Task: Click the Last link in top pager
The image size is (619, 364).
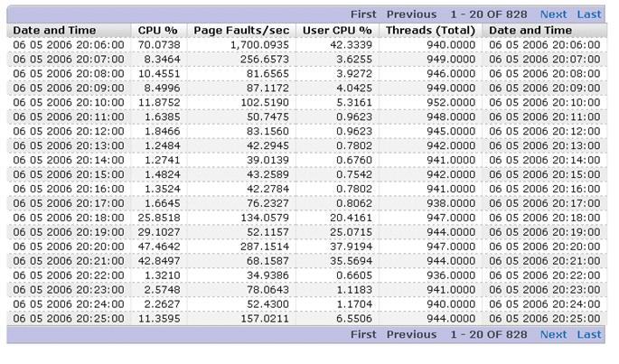Action: point(588,14)
